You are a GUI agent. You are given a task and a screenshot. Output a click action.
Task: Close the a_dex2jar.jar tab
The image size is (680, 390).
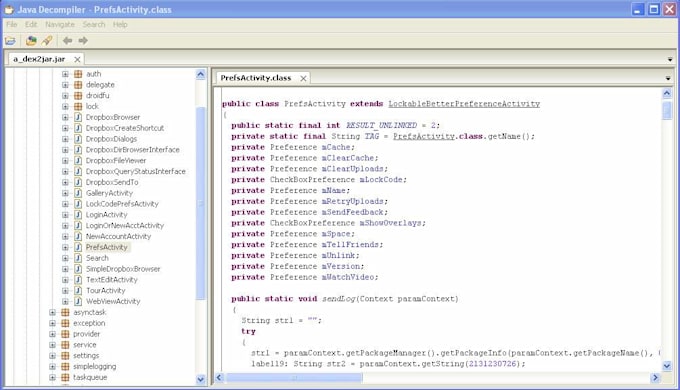click(77, 59)
